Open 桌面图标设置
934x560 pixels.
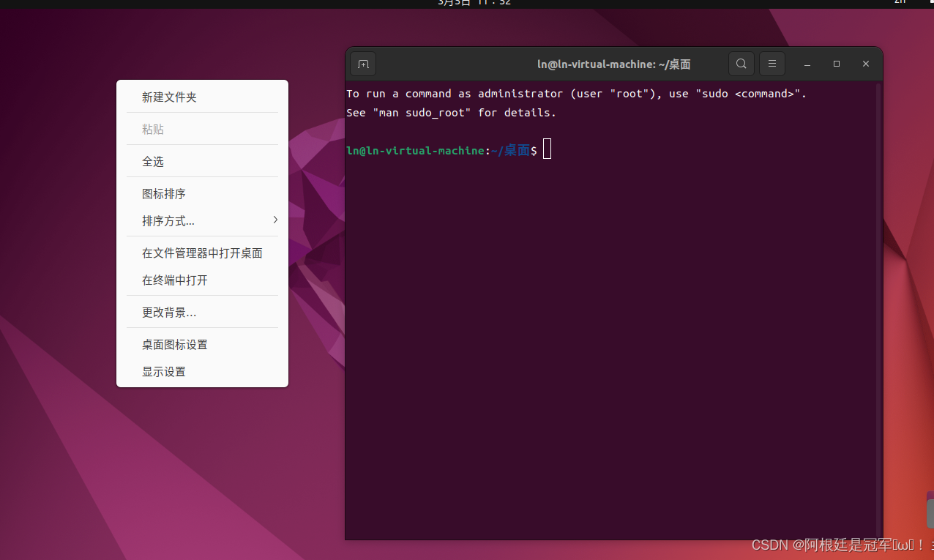[175, 344]
